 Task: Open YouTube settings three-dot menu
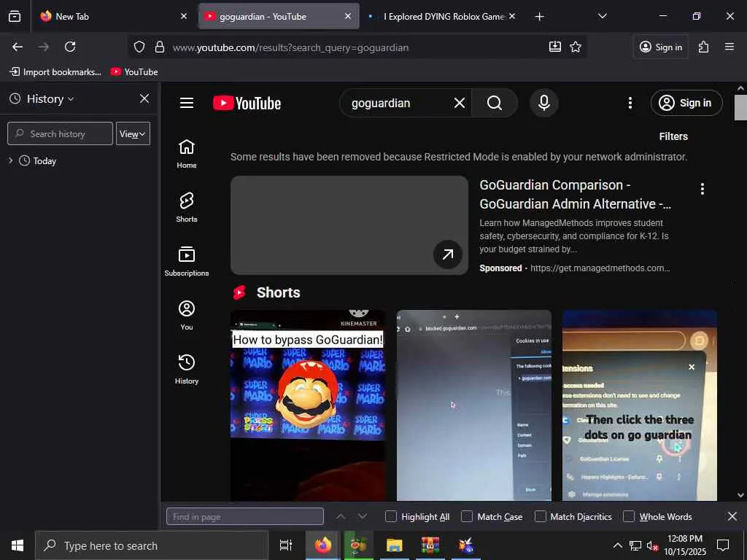click(x=630, y=103)
